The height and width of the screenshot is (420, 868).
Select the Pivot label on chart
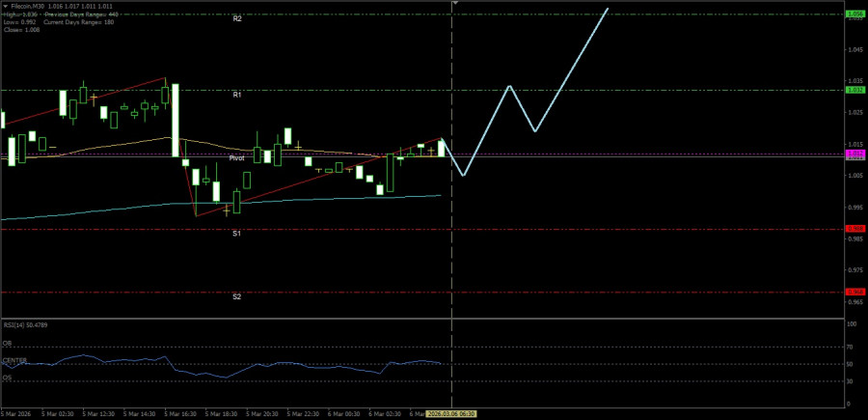pyautogui.click(x=237, y=156)
